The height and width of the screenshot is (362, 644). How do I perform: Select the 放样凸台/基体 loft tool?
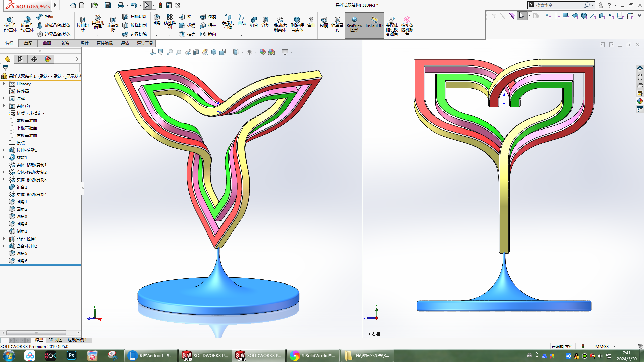54,25
